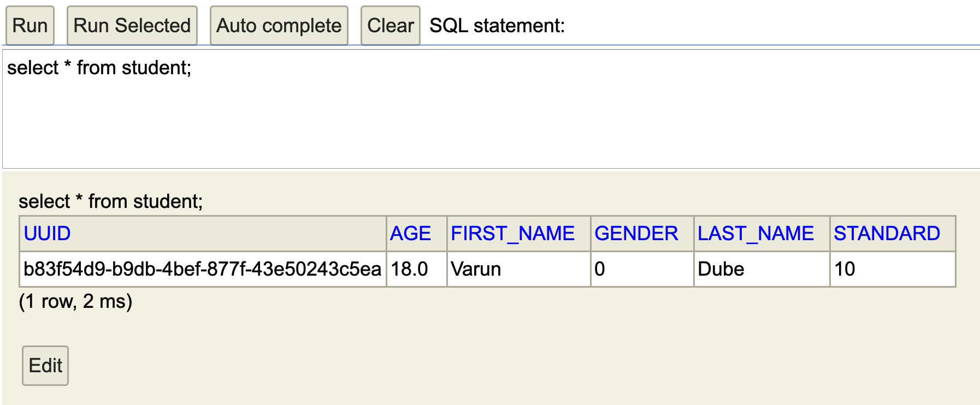Click the Run Selected button

click(132, 26)
